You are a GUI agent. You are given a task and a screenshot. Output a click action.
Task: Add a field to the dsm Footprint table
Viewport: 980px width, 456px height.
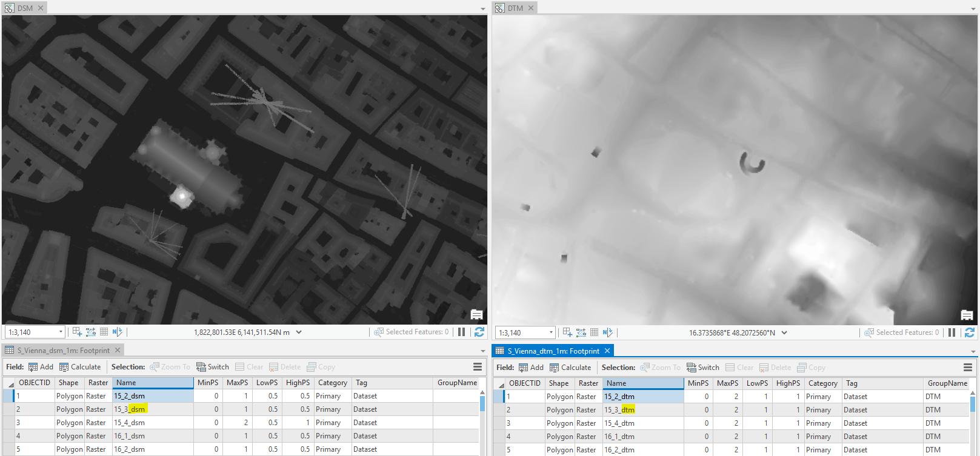(41, 367)
